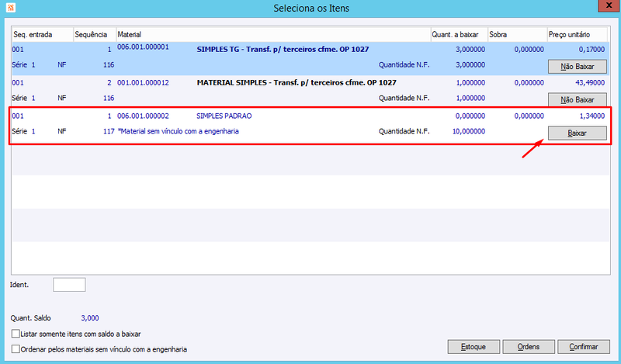Click unit price 43,49000

(590, 83)
